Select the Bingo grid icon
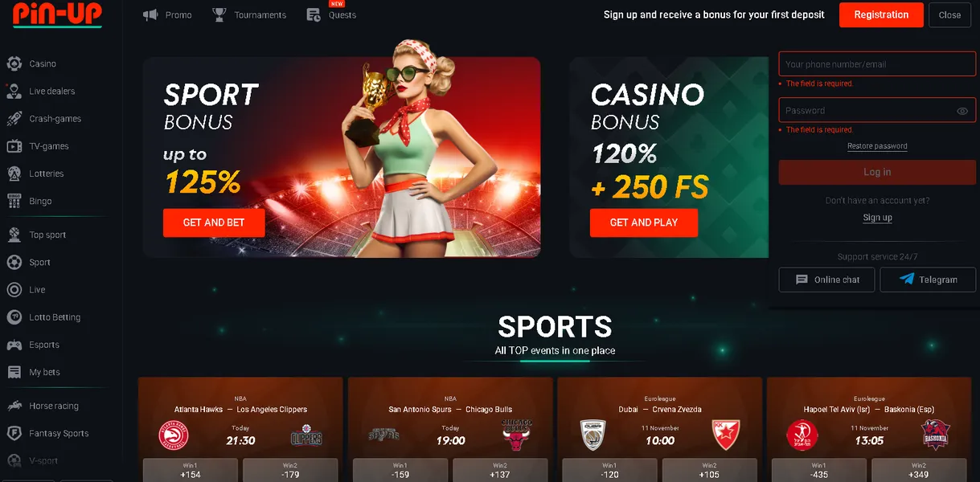The height and width of the screenshot is (482, 980). pos(14,201)
